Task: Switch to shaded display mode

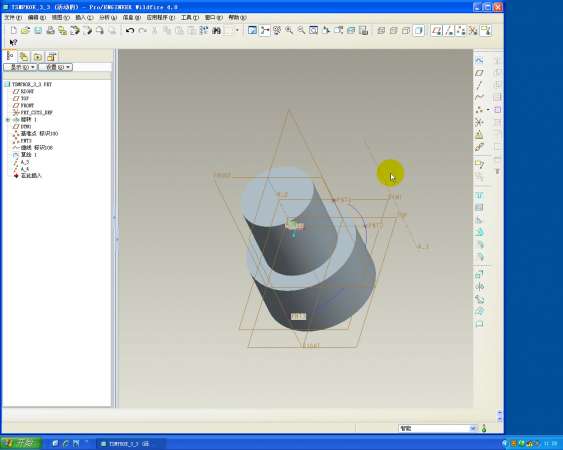Action: (x=419, y=31)
